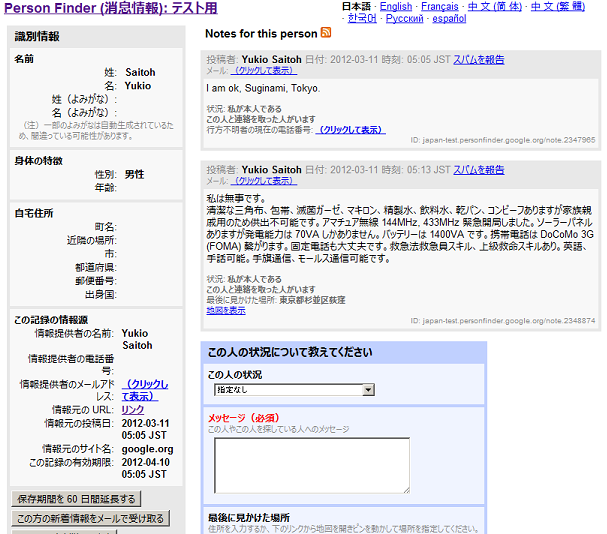607x534 pixels.
Task: Click 地図を表示 to show the map
Action: pyautogui.click(x=225, y=310)
